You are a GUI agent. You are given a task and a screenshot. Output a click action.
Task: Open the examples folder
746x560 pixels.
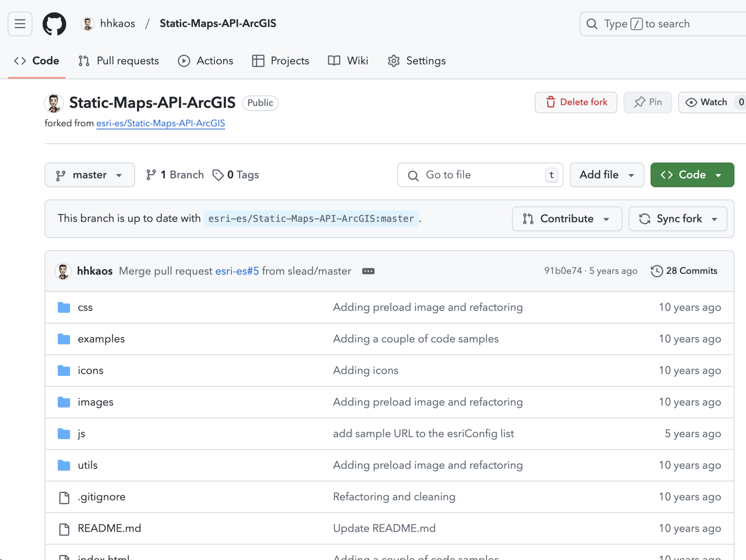(x=101, y=339)
